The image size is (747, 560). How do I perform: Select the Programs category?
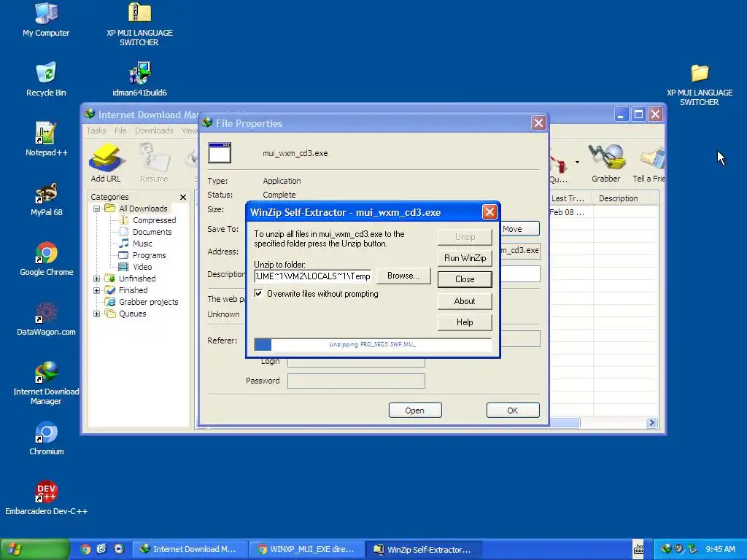(x=149, y=255)
